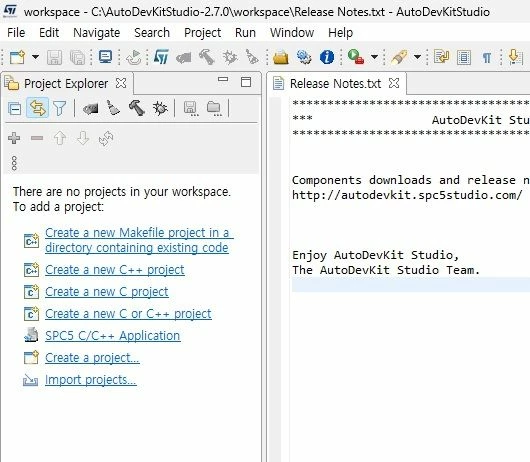Click the skip breakpoints arrow icon

click(133, 57)
